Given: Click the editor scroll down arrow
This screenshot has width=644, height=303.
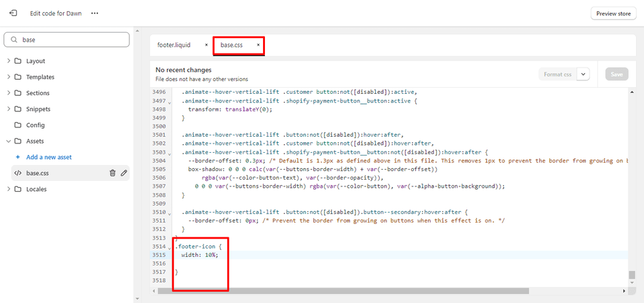Looking at the screenshot, I should [x=632, y=284].
